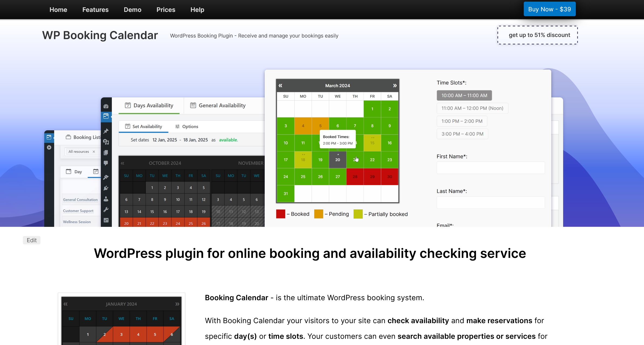This screenshot has width=644, height=345.
Task: Focus the Last Name input field
Action: pyautogui.click(x=491, y=203)
